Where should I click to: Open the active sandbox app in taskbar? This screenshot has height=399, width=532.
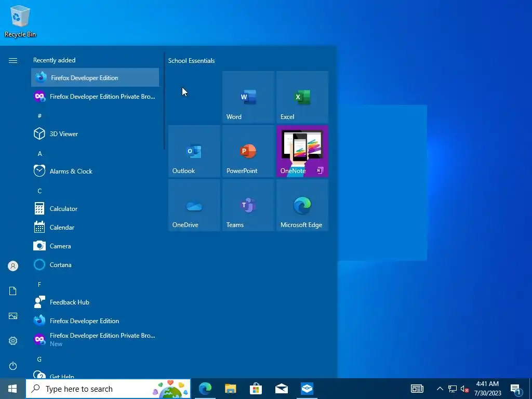tap(307, 389)
